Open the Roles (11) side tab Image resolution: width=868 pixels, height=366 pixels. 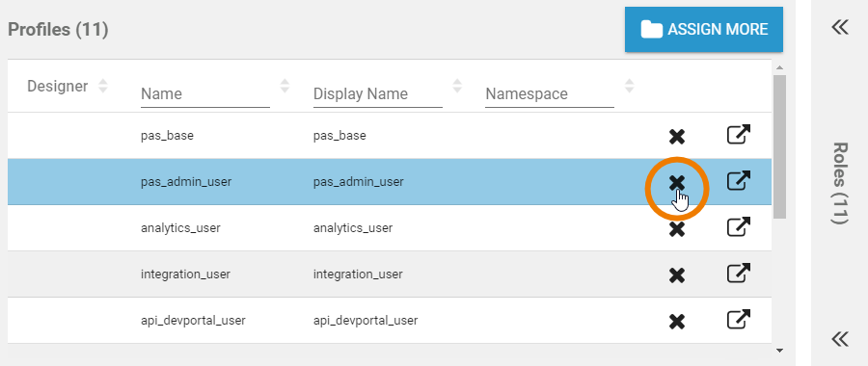point(840,184)
